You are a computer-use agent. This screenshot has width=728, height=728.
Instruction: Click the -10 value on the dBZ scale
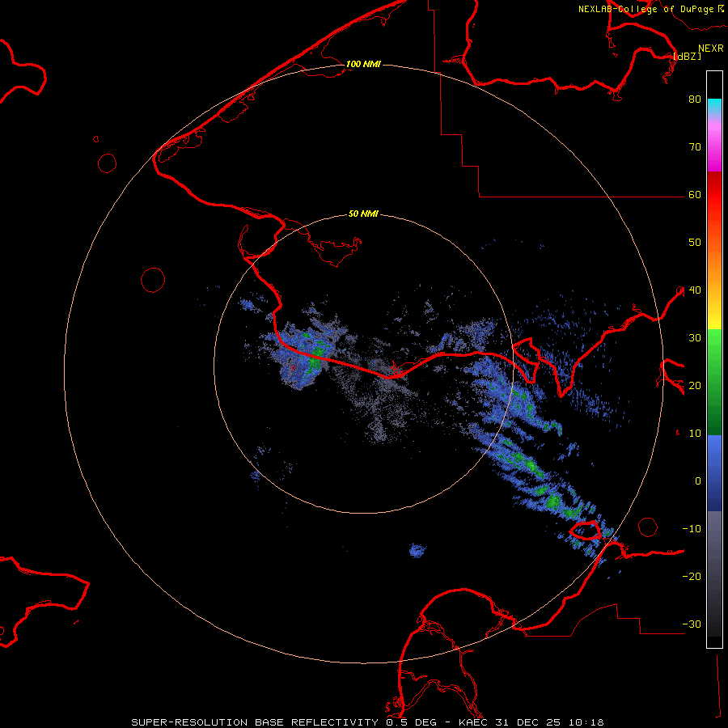tap(692, 529)
